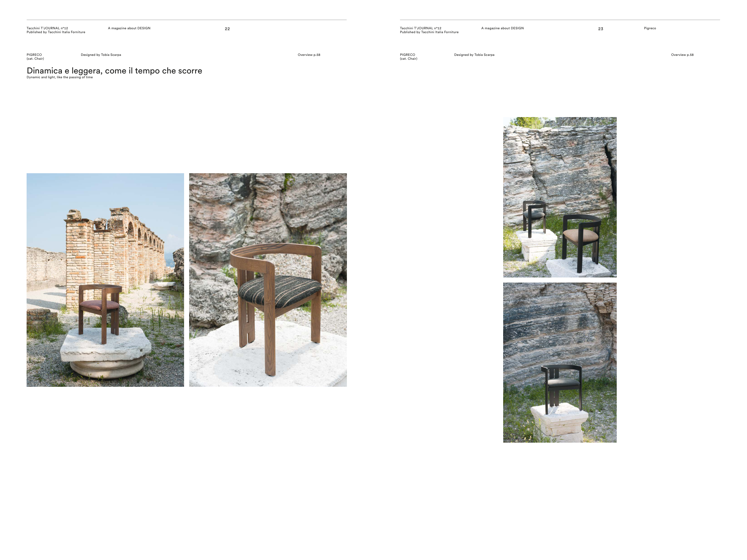Click 'Tacchini T'JOURNAL n°12' title on left page
This screenshot has height=560, width=747.
pos(47,28)
